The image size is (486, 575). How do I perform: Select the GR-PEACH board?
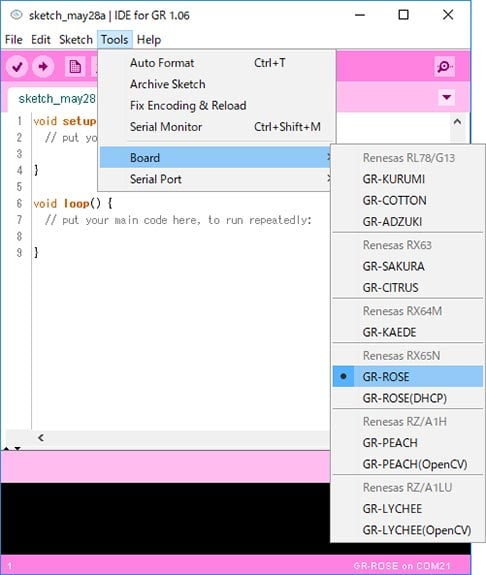pyautogui.click(x=408, y=443)
